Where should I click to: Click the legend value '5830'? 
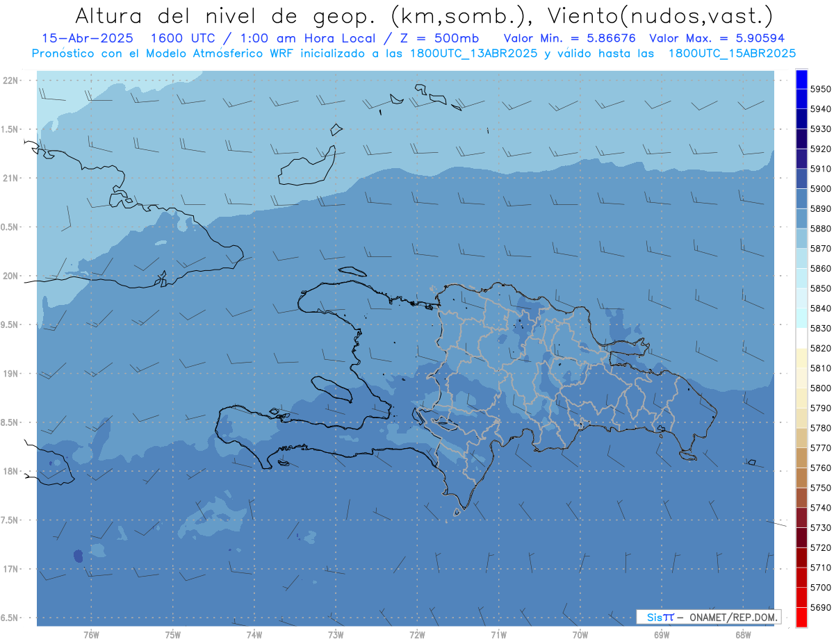pyautogui.click(x=821, y=329)
